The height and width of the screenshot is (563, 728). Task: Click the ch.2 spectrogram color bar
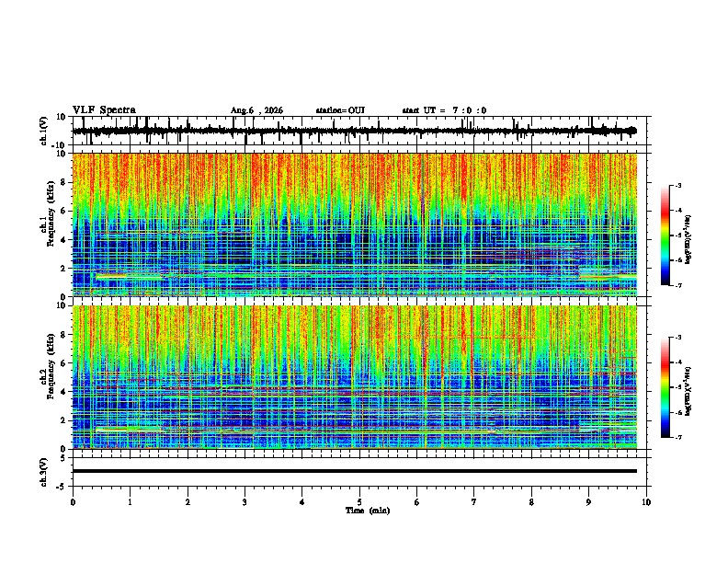[665, 387]
